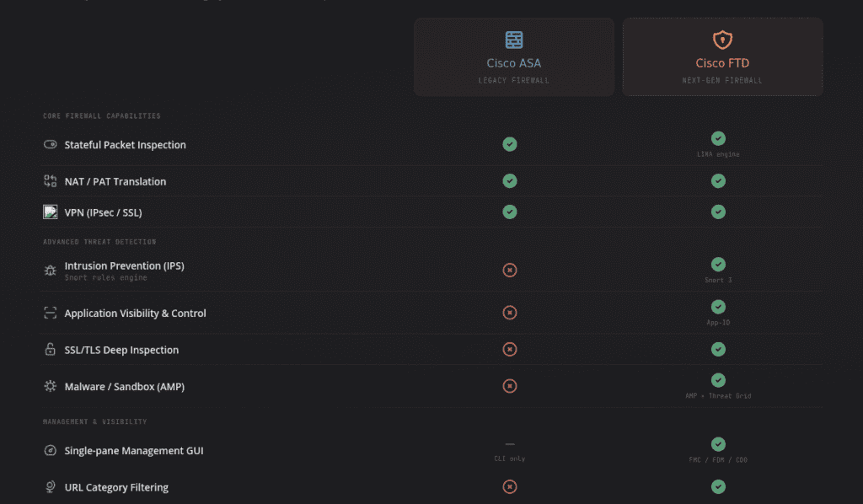This screenshot has height=504, width=863.
Task: Click the 'FMC / FDM / CDO' note
Action: tap(718, 460)
